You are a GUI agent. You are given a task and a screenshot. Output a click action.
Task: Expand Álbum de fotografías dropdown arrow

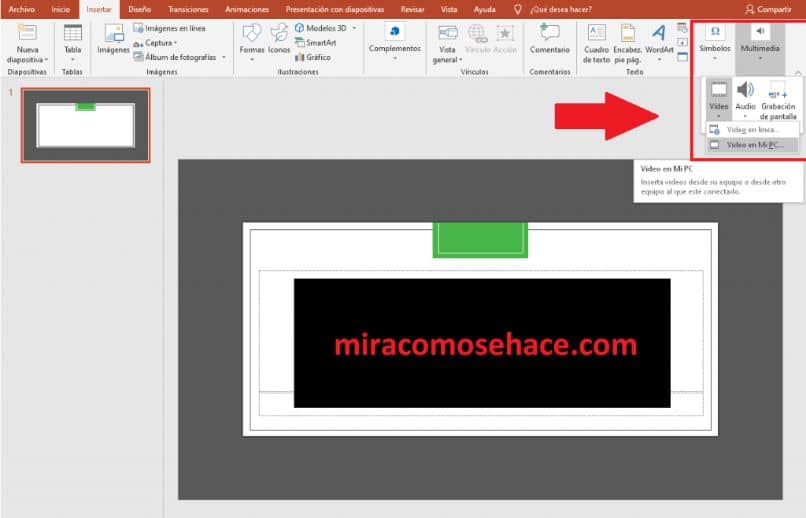(x=224, y=57)
